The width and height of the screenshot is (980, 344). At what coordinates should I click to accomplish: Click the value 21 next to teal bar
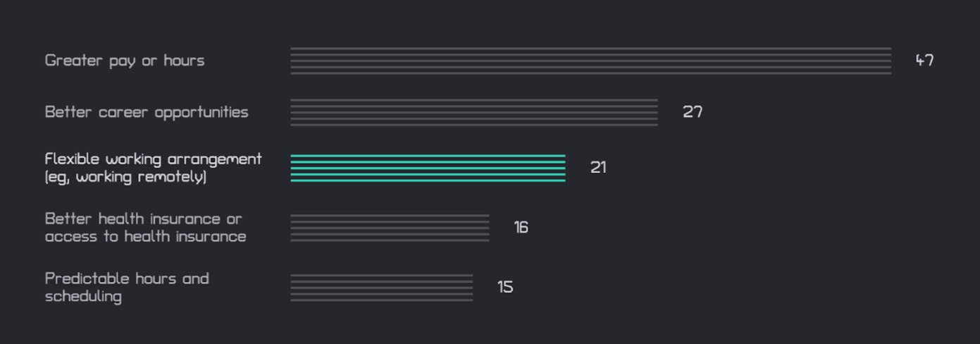[x=598, y=168]
